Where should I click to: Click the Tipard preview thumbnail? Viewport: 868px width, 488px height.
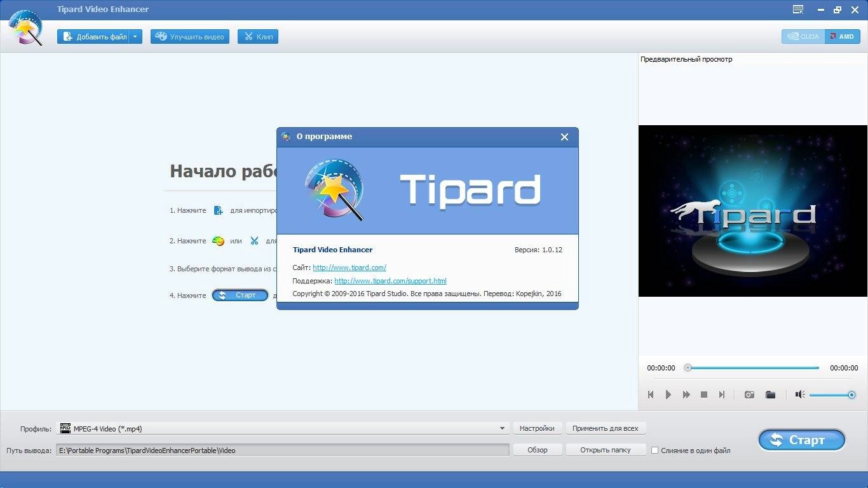753,211
